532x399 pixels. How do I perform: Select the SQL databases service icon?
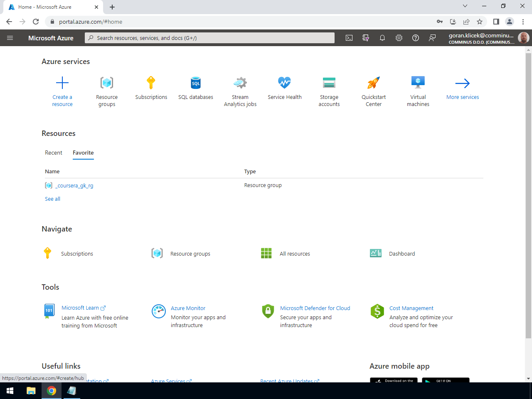pyautogui.click(x=195, y=82)
